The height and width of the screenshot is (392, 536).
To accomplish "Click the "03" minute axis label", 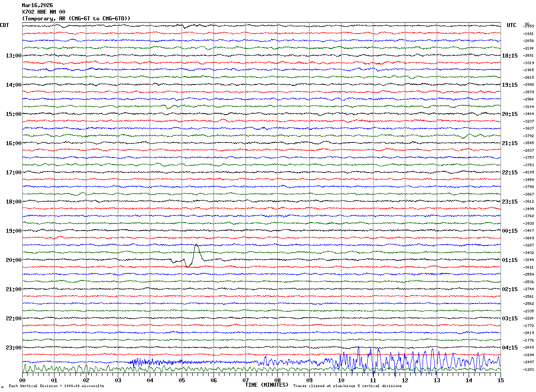I will (x=118, y=380).
